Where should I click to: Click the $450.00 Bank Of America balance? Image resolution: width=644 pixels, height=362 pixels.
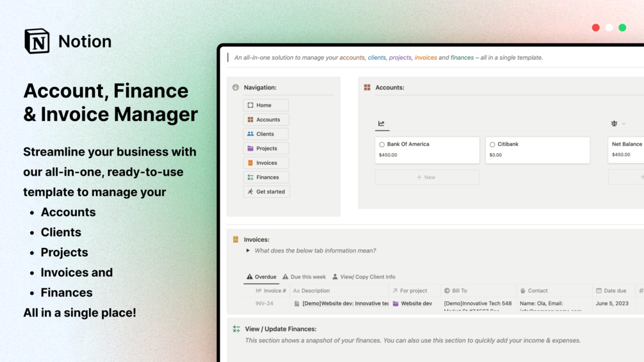(388, 155)
